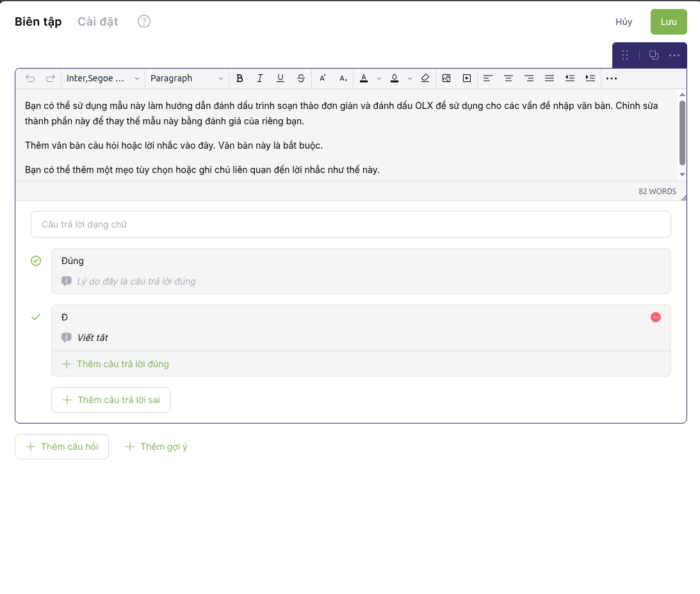Remove the answer Đ with red minus

click(x=656, y=318)
